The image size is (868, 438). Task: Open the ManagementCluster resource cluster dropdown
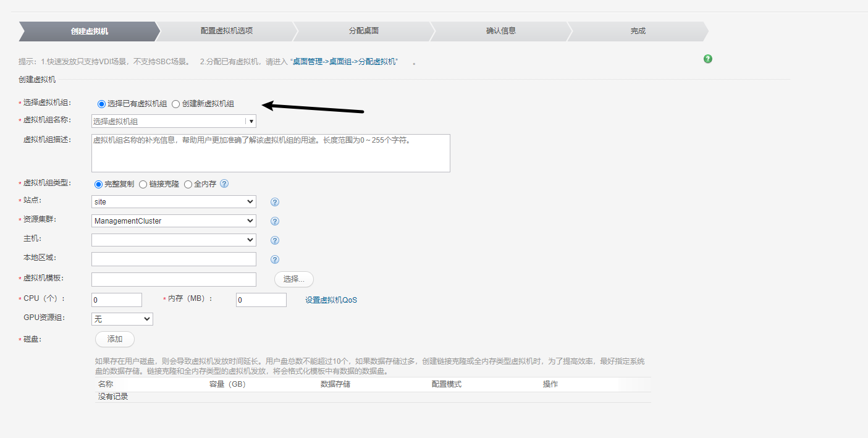click(174, 221)
